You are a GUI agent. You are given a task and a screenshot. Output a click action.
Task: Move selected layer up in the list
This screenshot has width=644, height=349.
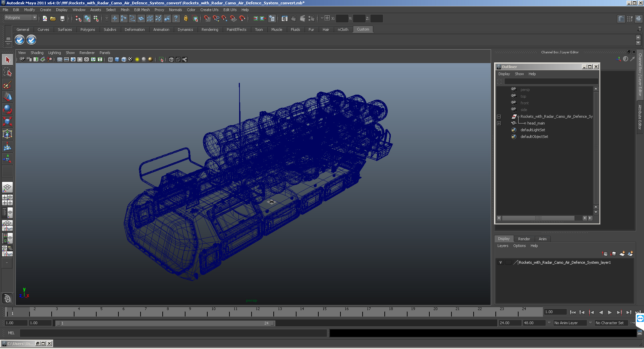(x=605, y=254)
